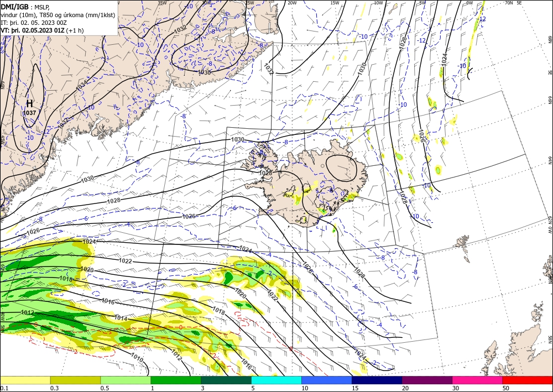The height and width of the screenshot is (392, 553).
Task: Click the purple 20–30 legend swatch
Action: (x=427, y=380)
